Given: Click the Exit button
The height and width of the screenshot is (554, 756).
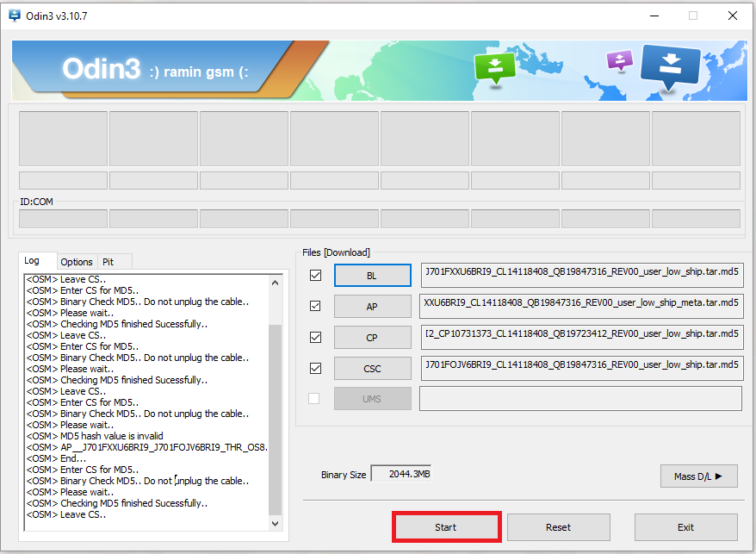Looking at the screenshot, I should tap(685, 527).
